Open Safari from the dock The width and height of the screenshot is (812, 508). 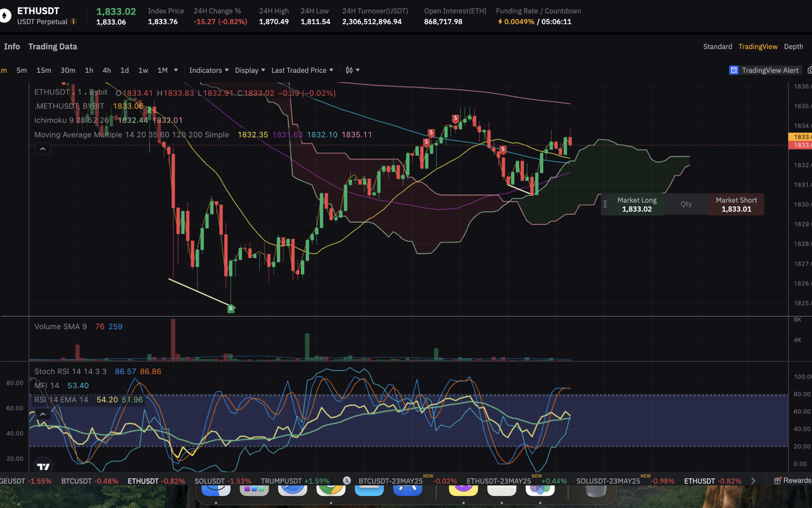point(292,490)
